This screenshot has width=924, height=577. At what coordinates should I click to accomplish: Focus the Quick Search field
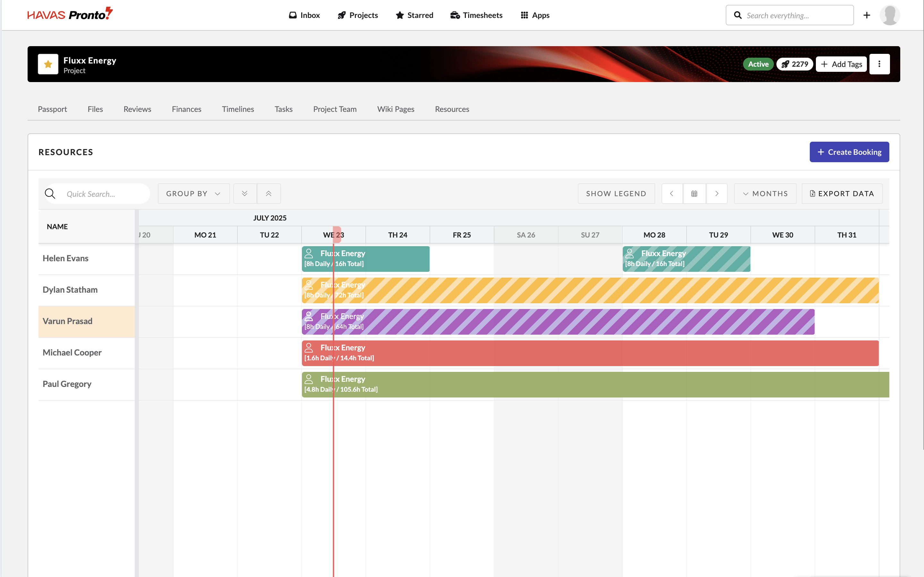tap(103, 194)
